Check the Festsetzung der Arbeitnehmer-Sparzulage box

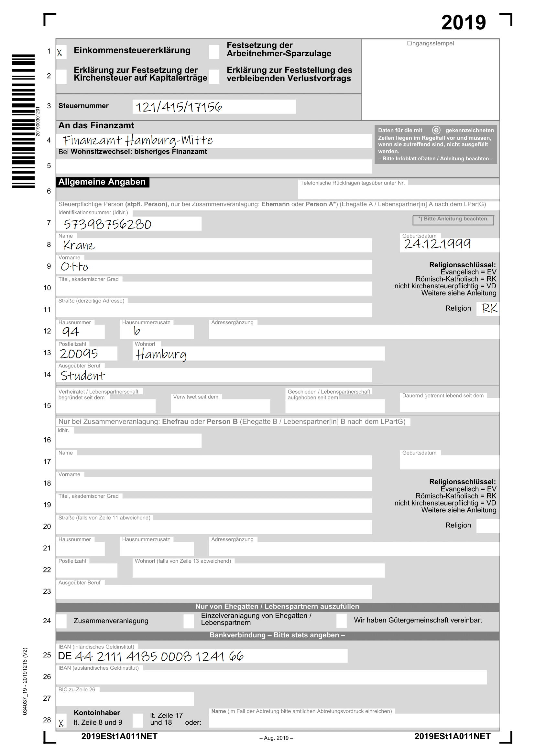click(x=214, y=52)
